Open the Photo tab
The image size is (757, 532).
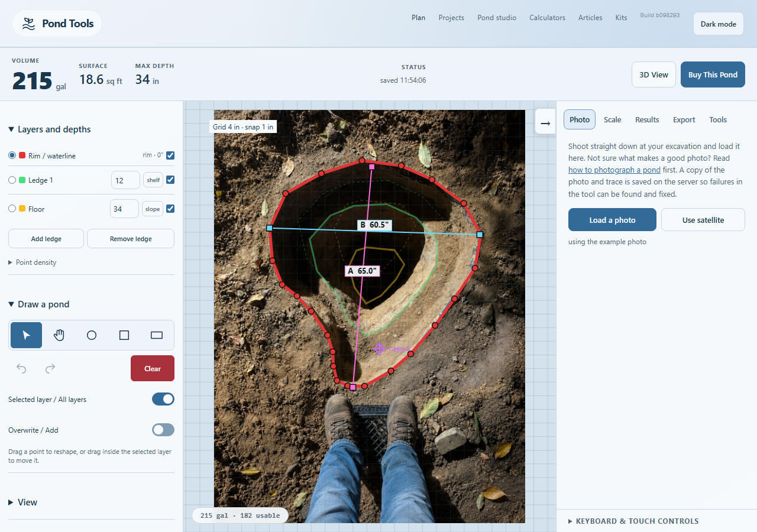580,119
